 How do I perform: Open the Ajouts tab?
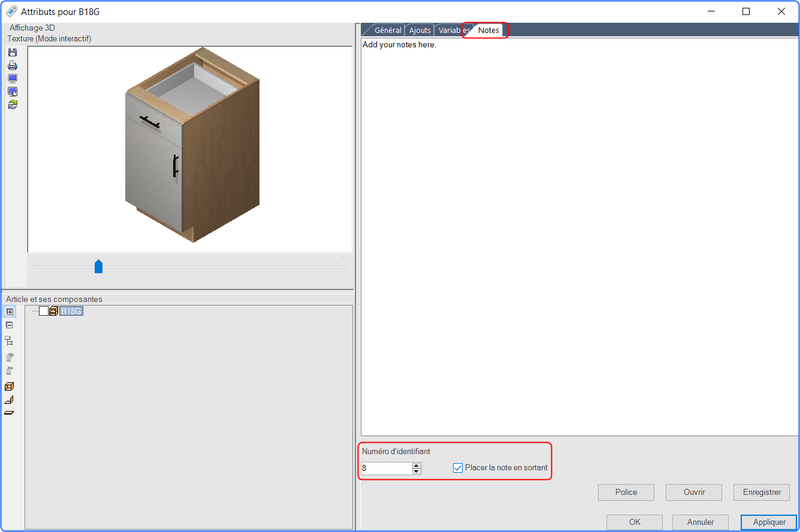coord(420,31)
